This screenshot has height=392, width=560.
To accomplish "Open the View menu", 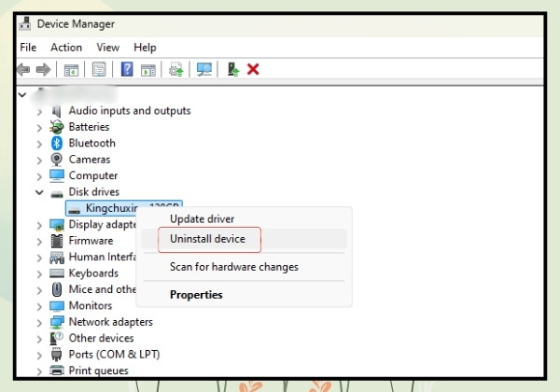I will coord(108,47).
